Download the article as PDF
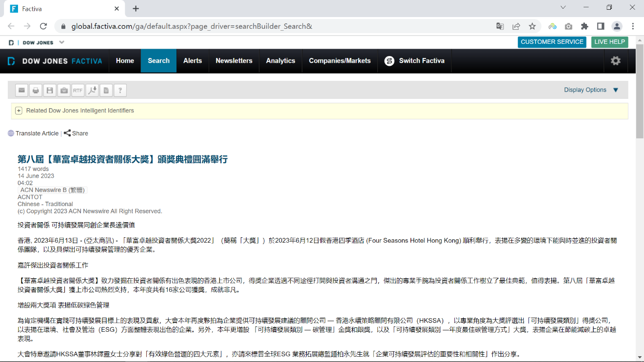 click(x=92, y=90)
